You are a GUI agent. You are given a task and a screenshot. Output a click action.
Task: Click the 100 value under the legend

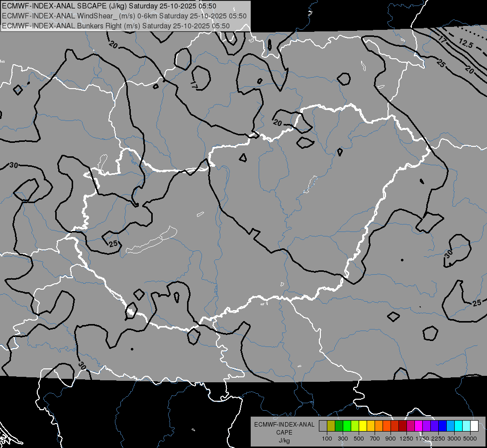point(327,439)
